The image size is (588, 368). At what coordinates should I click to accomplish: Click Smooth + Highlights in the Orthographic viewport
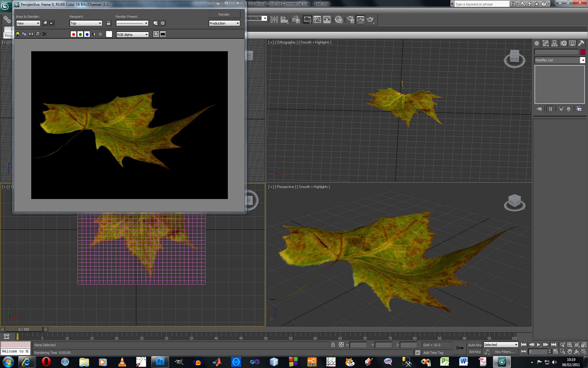(314, 42)
